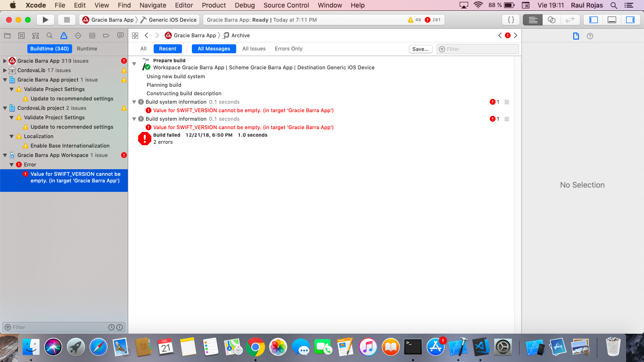Expand transcript for second Build system information
644x362 pixels.
pyautogui.click(x=507, y=119)
